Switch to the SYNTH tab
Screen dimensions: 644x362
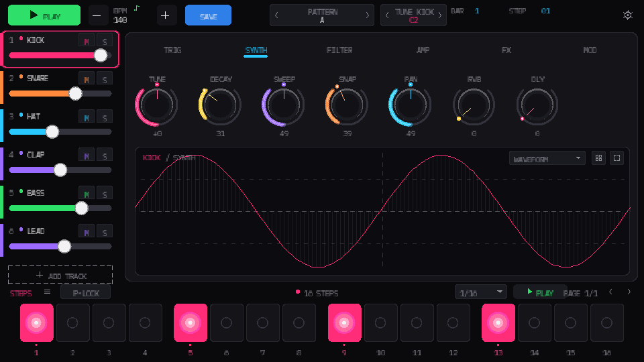256,50
